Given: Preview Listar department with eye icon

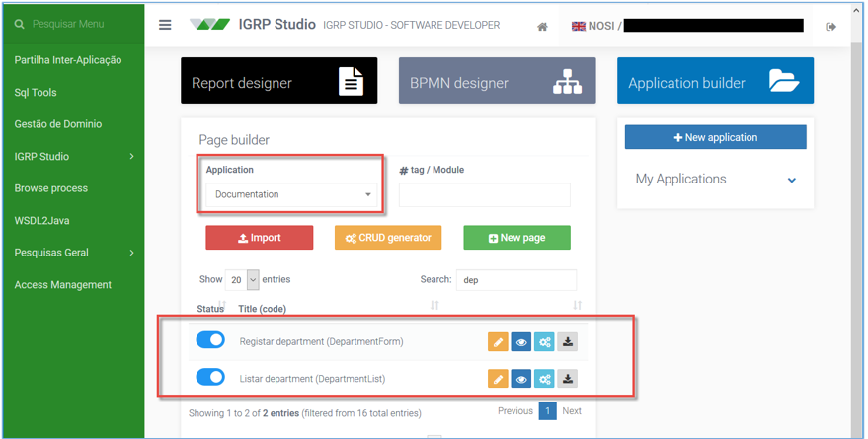Looking at the screenshot, I should [521, 379].
